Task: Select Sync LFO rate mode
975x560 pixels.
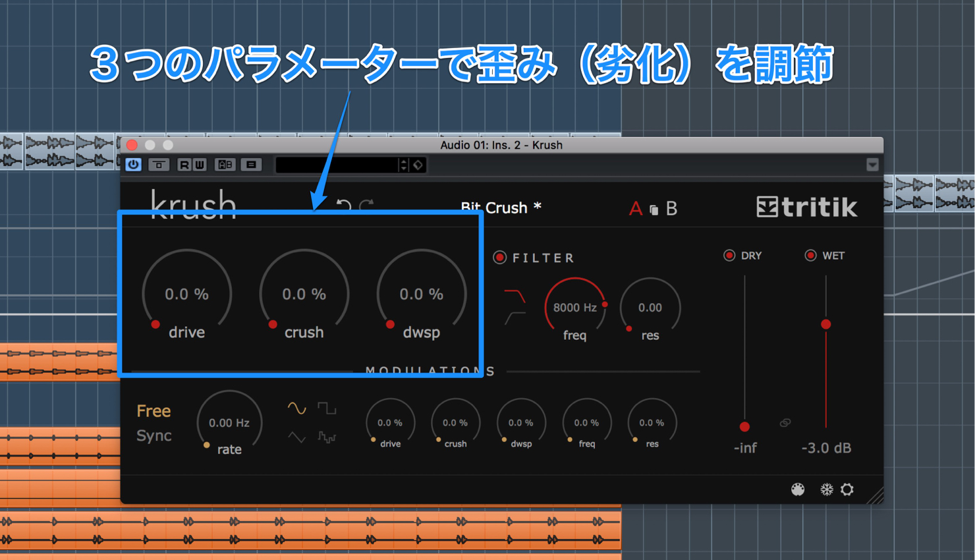Action: 153,436
